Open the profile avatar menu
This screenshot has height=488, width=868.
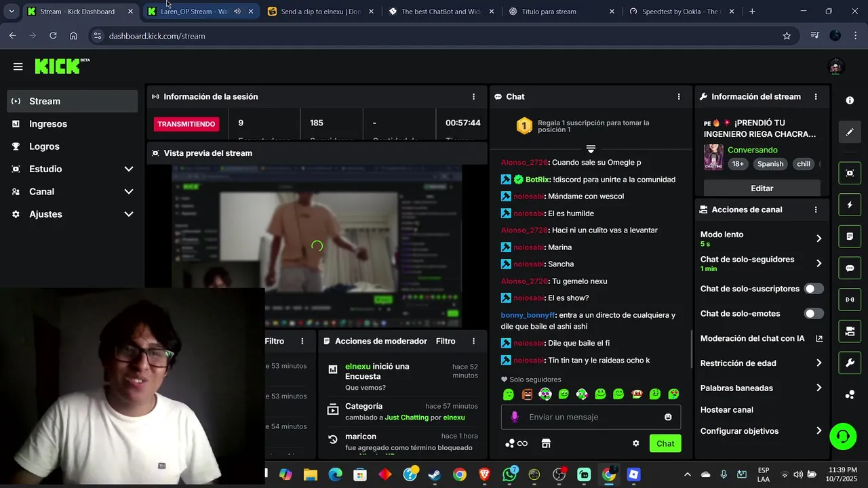(835, 66)
